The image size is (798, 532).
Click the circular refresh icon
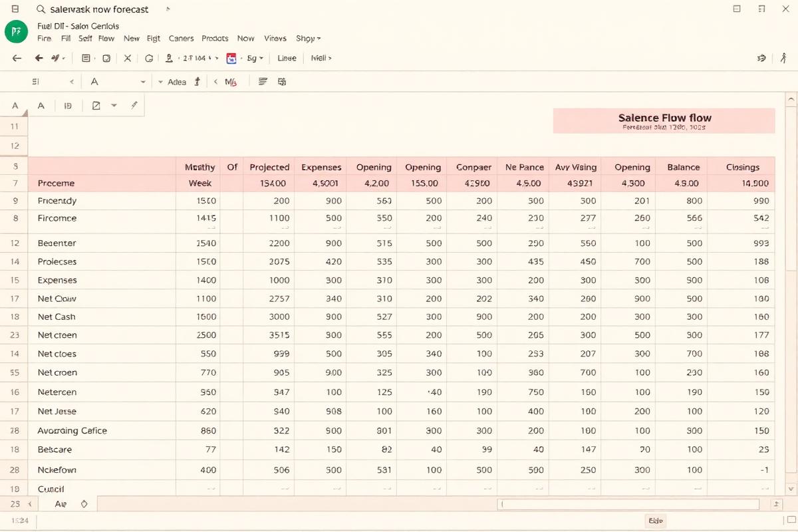click(x=149, y=59)
